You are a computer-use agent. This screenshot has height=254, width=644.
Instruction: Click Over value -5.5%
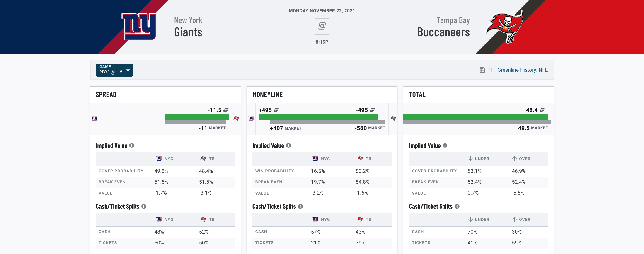518,193
